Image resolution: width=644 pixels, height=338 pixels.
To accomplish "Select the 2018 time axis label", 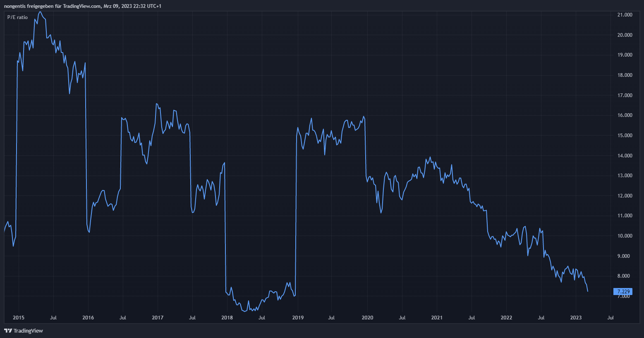I will click(x=227, y=318).
